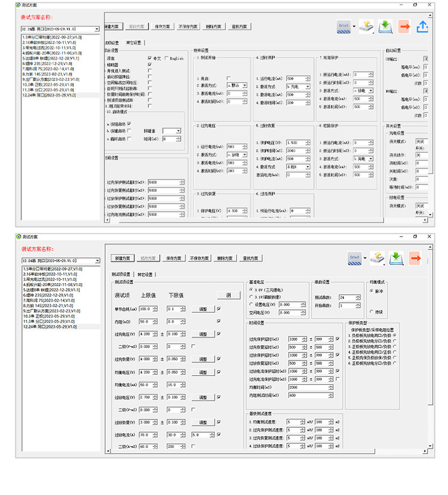Image resolution: width=448 pixels, height=495 pixels.
Task: Click the blue upload/share icon in top window
Action: click(422, 27)
